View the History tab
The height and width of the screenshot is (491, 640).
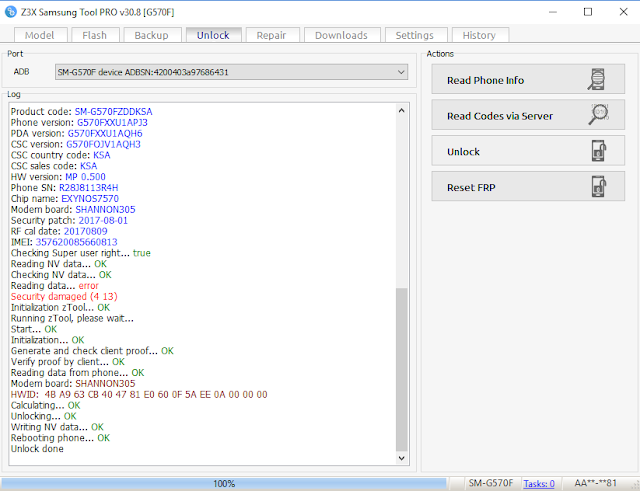click(479, 36)
